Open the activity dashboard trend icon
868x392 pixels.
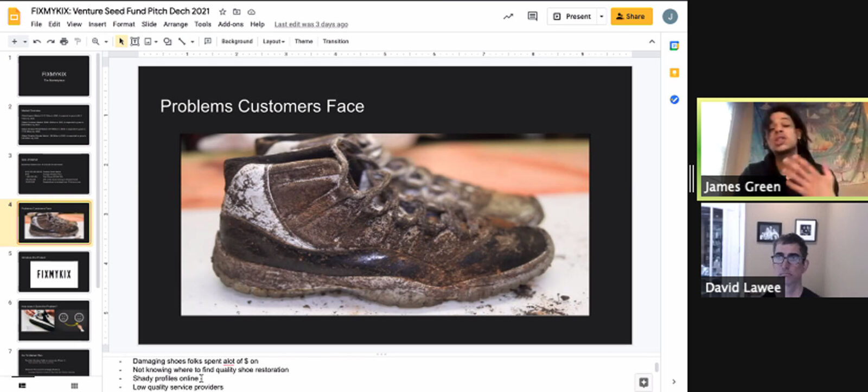[508, 16]
